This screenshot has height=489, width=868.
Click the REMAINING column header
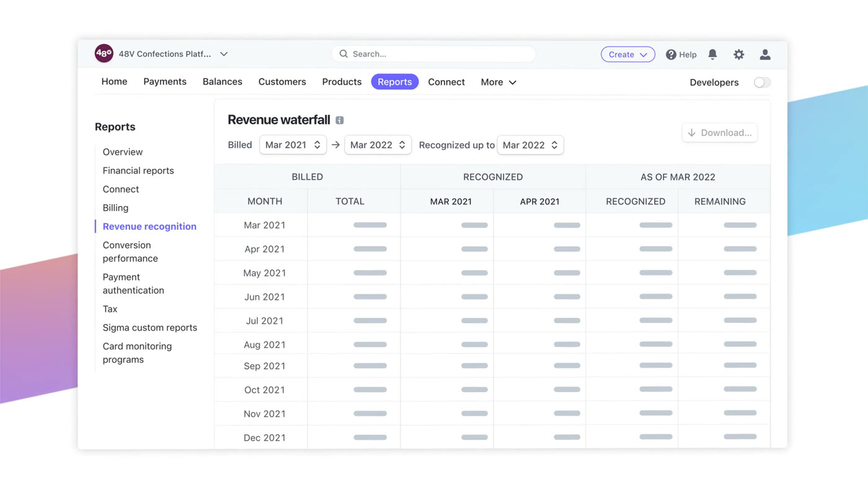[720, 201]
